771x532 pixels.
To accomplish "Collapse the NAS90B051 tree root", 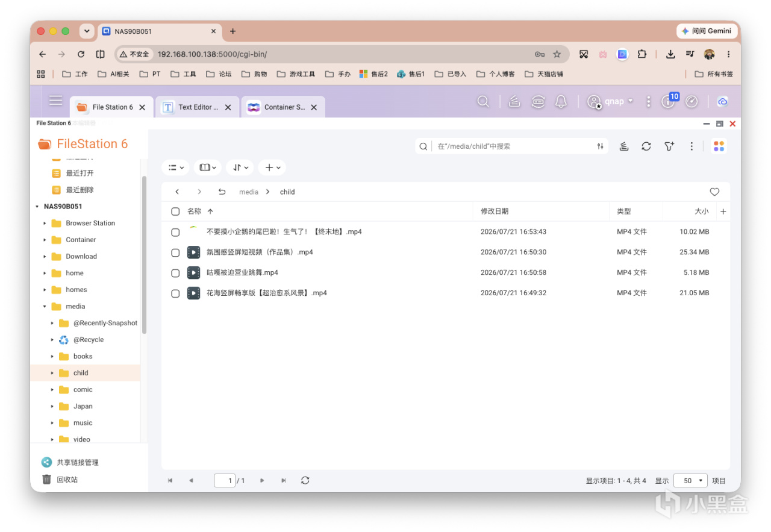I will coord(37,207).
